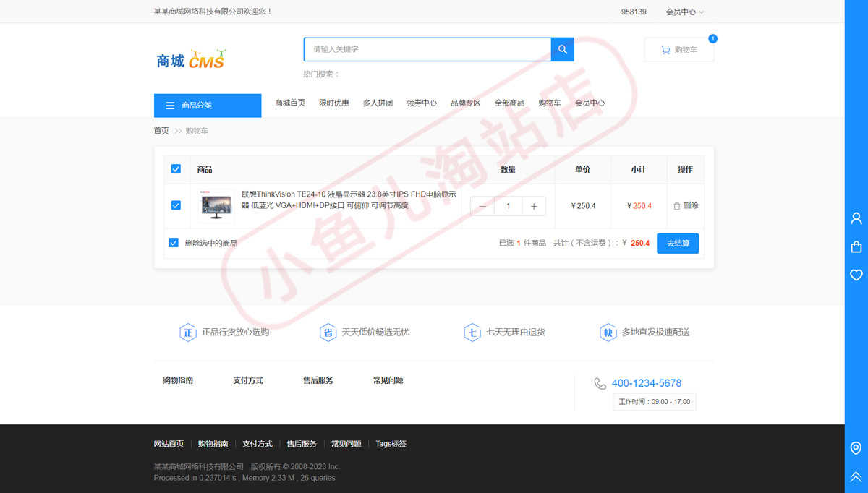Screen dimensions: 868x493
Task: Click the search magnifier icon
Action: click(562, 49)
